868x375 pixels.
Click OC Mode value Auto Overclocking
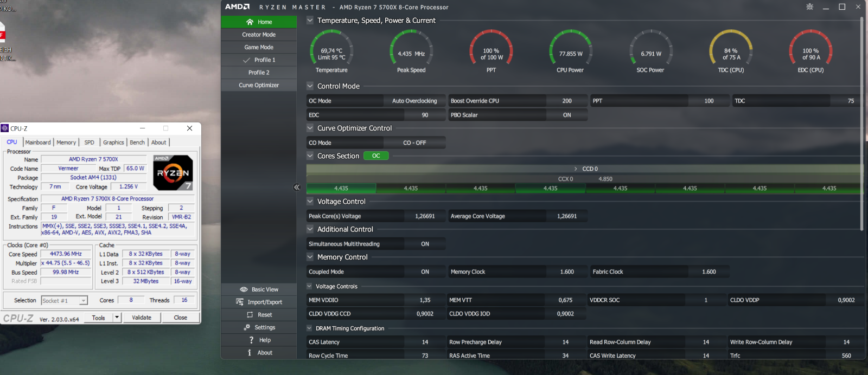point(414,101)
